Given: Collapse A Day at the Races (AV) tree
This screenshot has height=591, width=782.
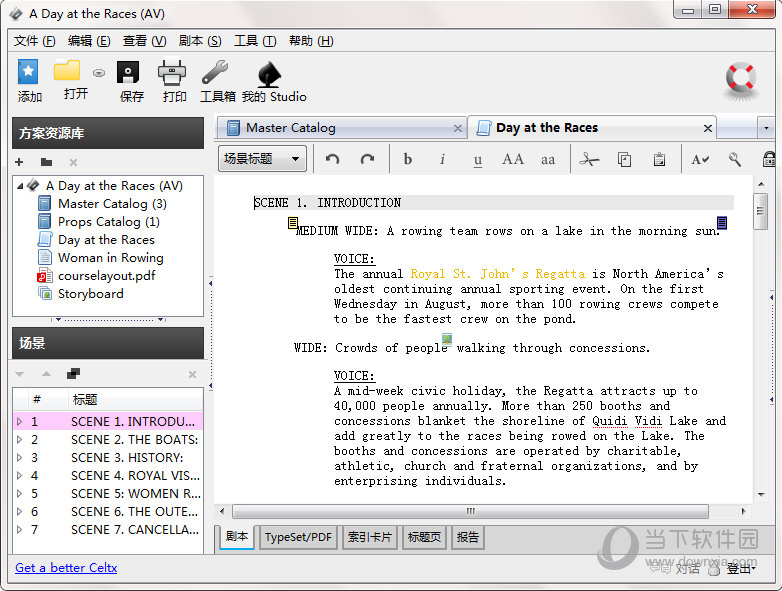Looking at the screenshot, I should pyautogui.click(x=20, y=186).
